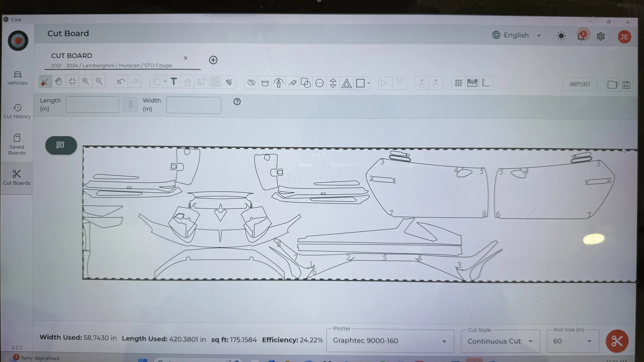Click the IMPORT button

pos(580,84)
